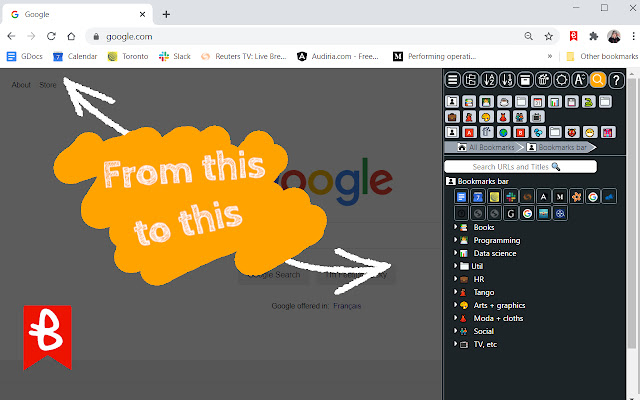The width and height of the screenshot is (640, 400).
Task: Open Audiria.com bookmark in bookmarks bar
Action: click(338, 56)
